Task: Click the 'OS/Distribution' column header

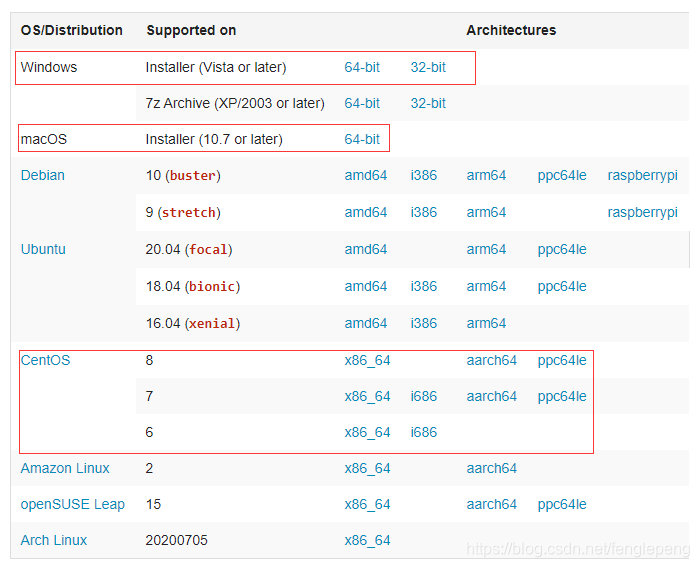Action: [72, 30]
